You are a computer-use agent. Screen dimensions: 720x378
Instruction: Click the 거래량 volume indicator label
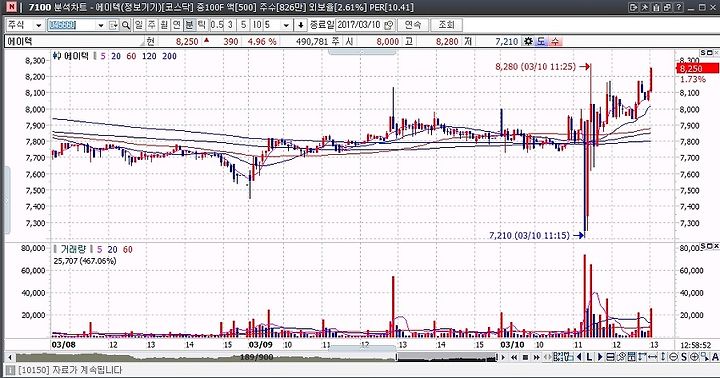tap(73, 249)
